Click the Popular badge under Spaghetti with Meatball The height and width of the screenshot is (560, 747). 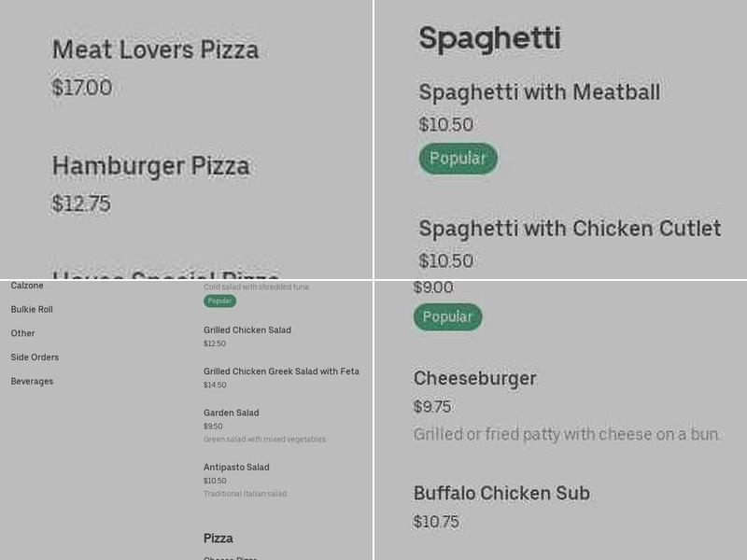[x=458, y=158]
